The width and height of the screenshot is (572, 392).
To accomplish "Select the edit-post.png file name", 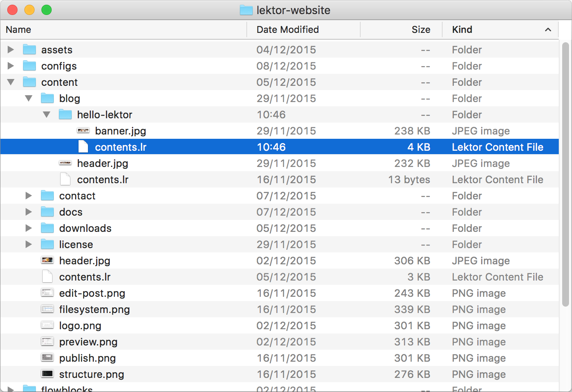I will click(92, 293).
